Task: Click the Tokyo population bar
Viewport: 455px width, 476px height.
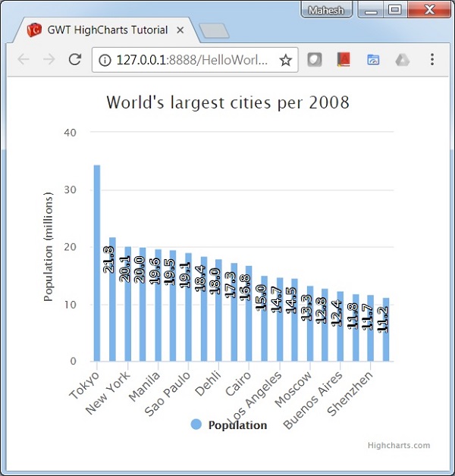Action: (x=97, y=263)
